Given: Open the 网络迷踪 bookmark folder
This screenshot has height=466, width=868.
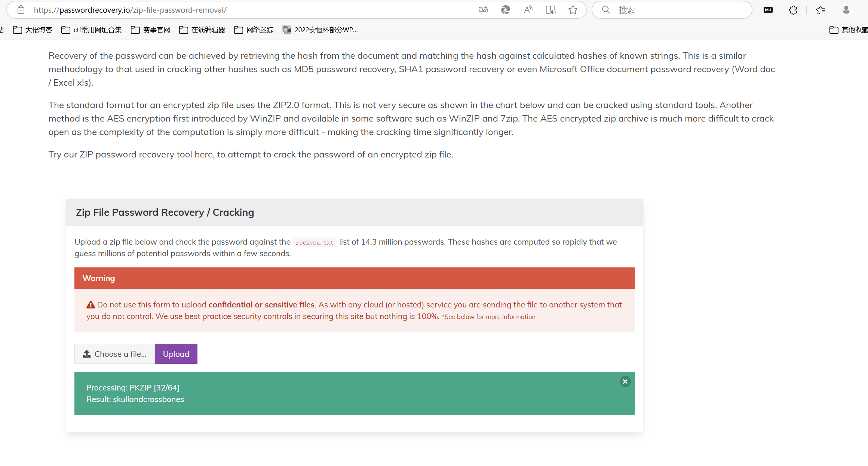Looking at the screenshot, I should click(254, 30).
